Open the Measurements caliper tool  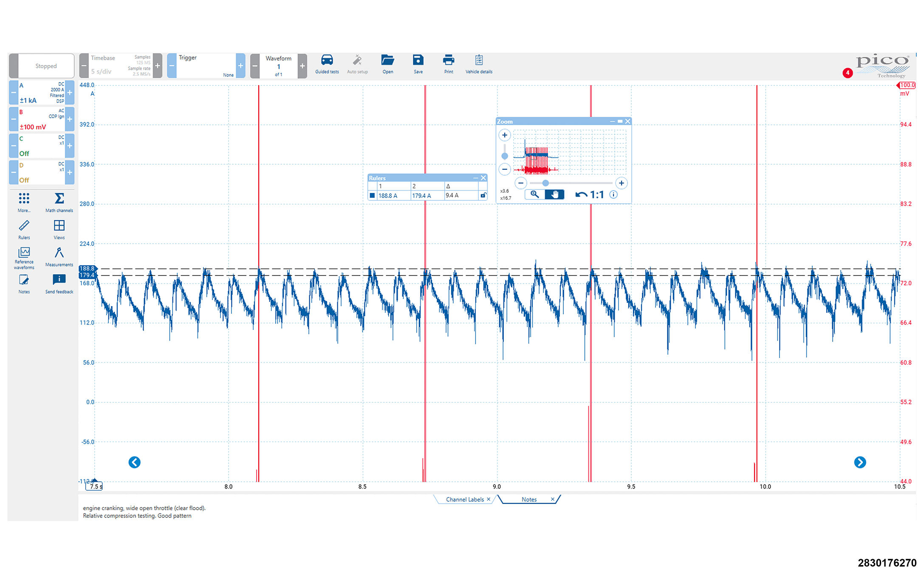tap(59, 253)
